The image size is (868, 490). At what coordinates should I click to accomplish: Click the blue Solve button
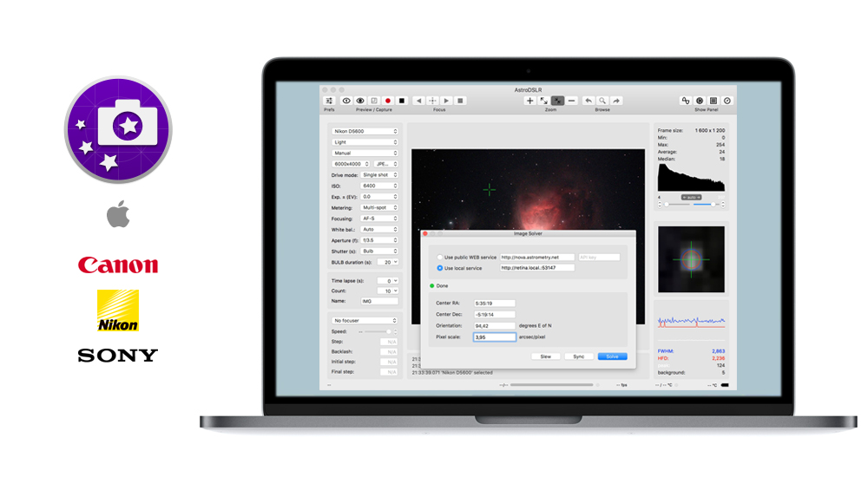[x=612, y=356]
